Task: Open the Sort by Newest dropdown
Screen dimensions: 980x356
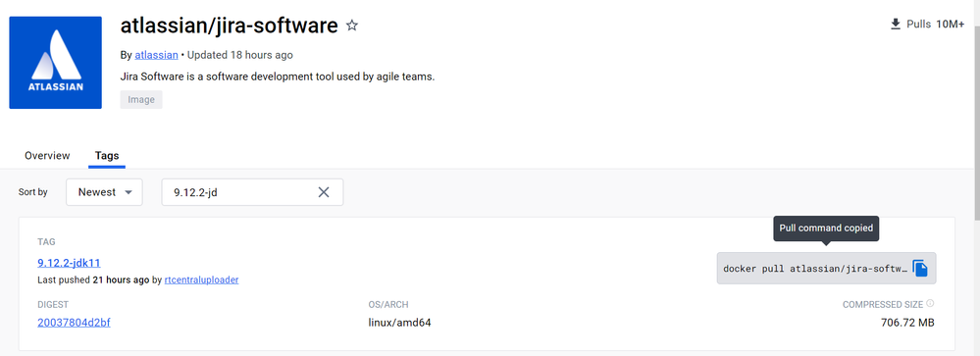Action: (x=104, y=192)
